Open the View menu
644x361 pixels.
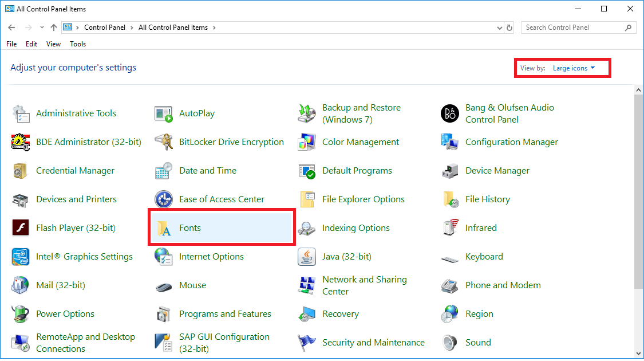click(53, 44)
